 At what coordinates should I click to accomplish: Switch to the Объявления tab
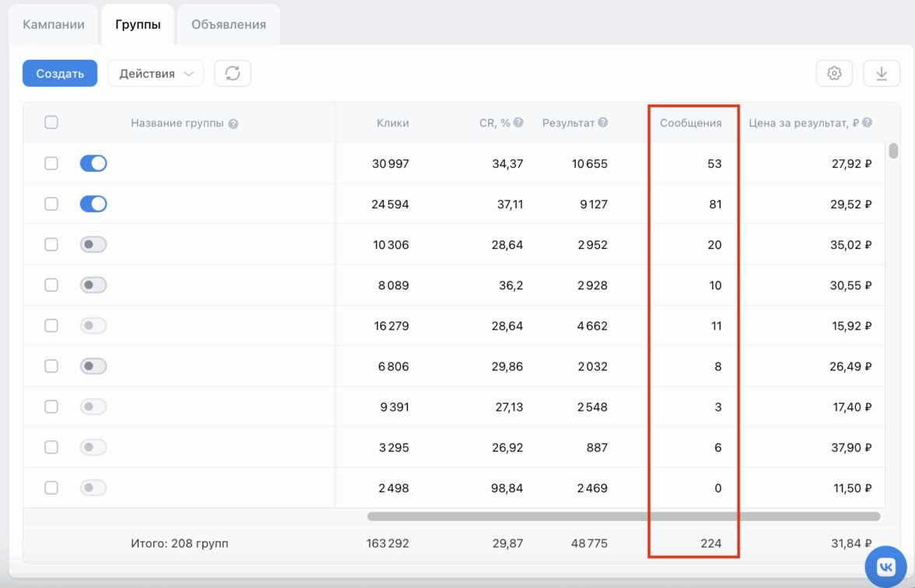[x=229, y=24]
